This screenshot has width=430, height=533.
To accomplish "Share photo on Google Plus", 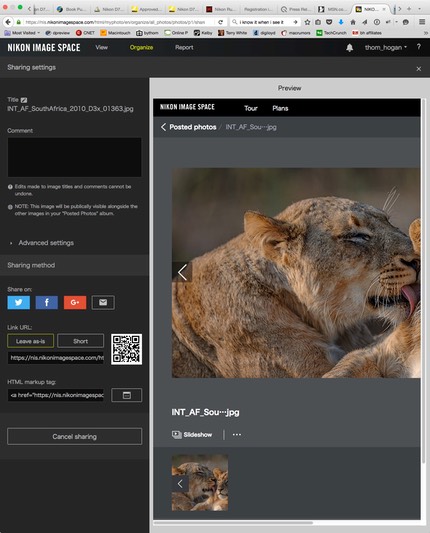I will (75, 302).
